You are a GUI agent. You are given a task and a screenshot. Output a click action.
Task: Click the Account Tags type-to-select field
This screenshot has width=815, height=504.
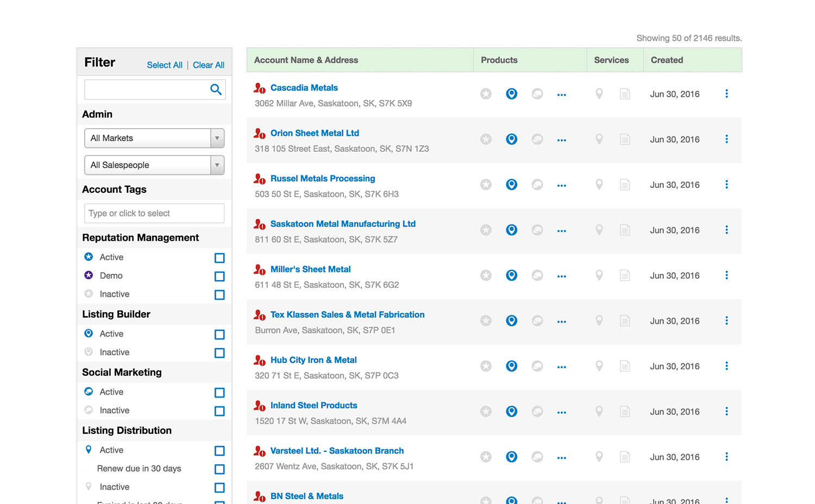(x=154, y=213)
